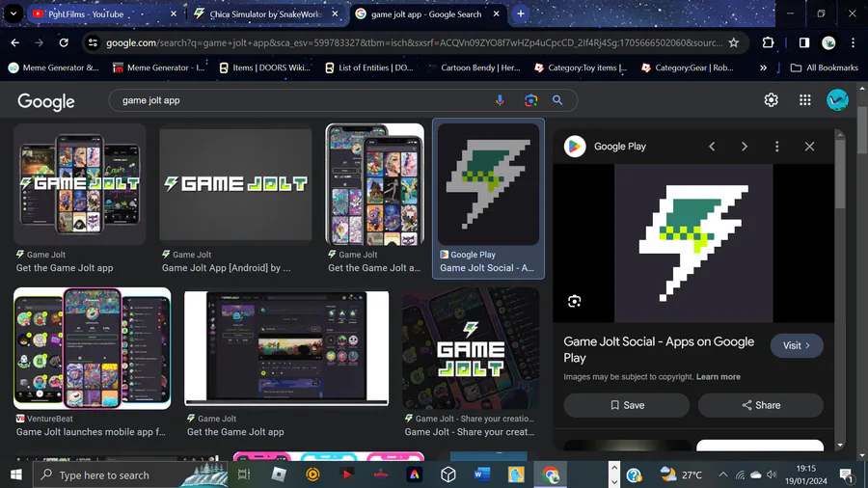Open Task View on taskbar
Image resolution: width=868 pixels, height=488 pixels.
coord(244,474)
